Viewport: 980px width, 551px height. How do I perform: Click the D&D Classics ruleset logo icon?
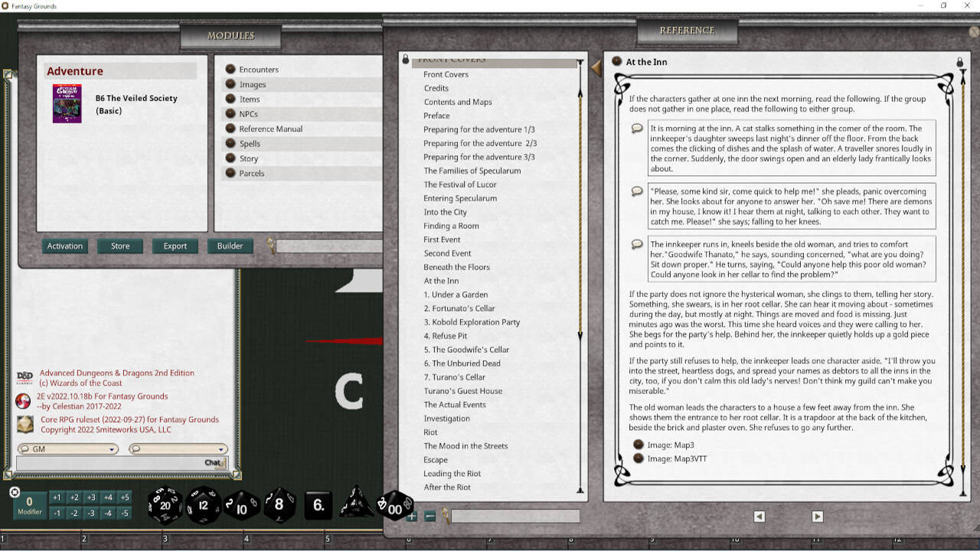(x=25, y=378)
